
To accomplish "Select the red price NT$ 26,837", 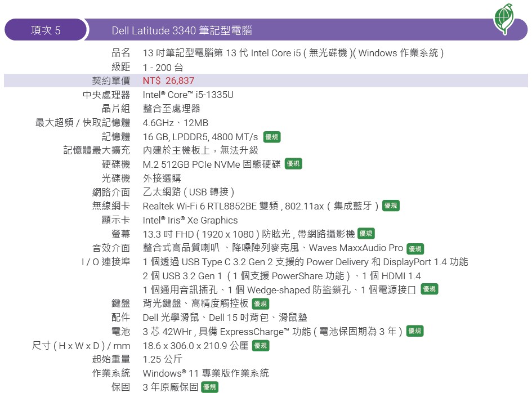I will [x=169, y=81].
